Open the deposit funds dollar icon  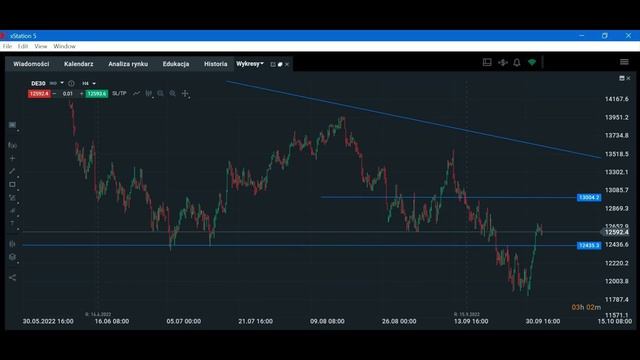coord(502,62)
